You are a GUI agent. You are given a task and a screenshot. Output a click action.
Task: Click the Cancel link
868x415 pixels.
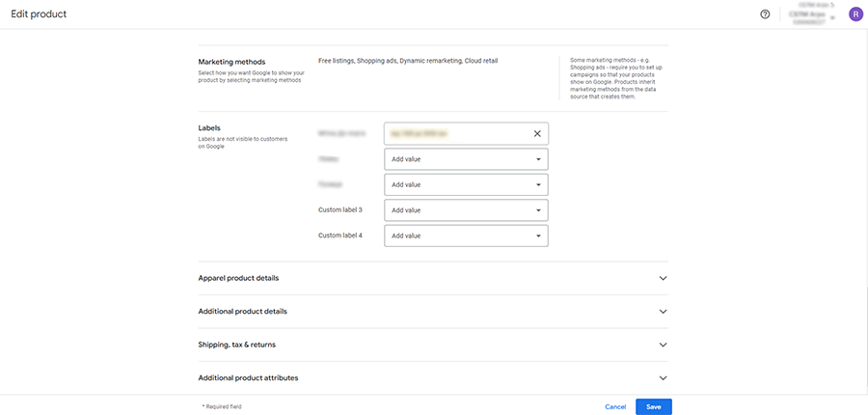click(x=615, y=407)
